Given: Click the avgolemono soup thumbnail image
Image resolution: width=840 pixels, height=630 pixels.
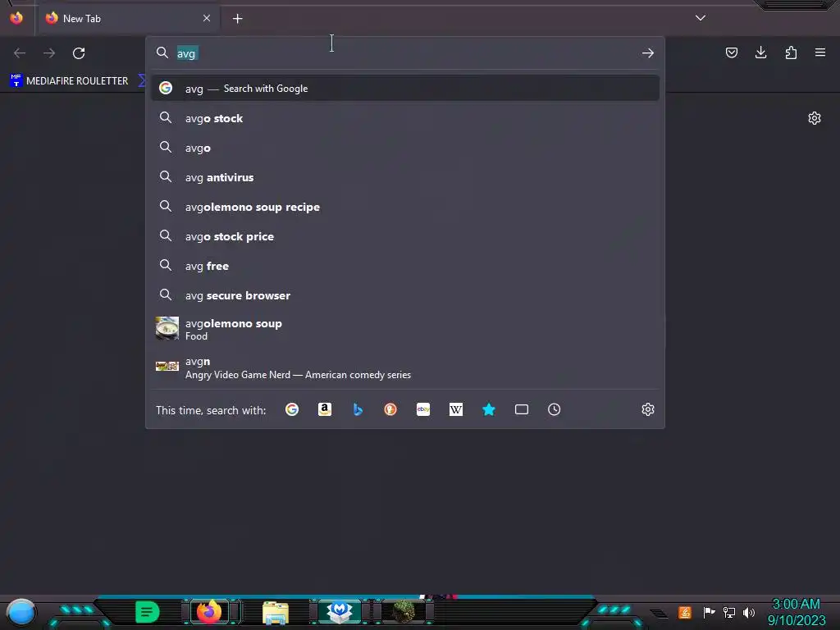Looking at the screenshot, I should tap(167, 328).
